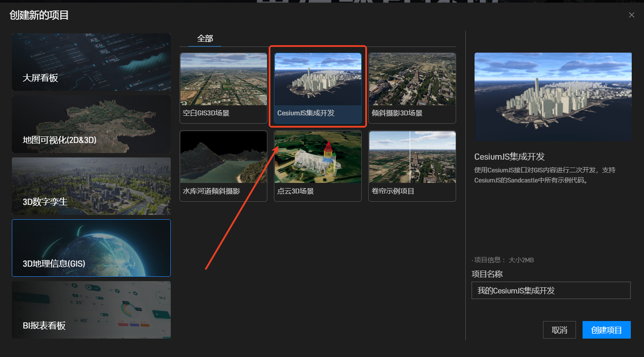Pick the 空白GIS3D场景 template thumbnail
The image size is (644, 357).
tap(223, 79)
